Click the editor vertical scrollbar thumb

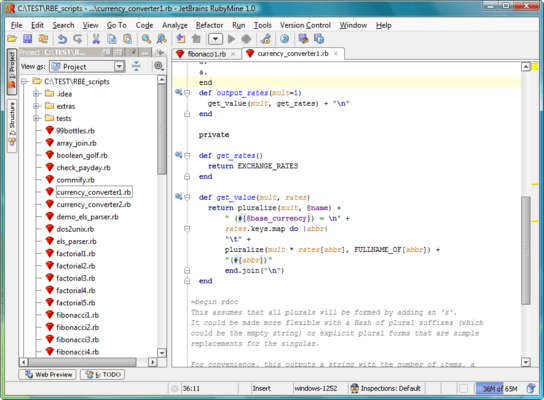pos(526,250)
